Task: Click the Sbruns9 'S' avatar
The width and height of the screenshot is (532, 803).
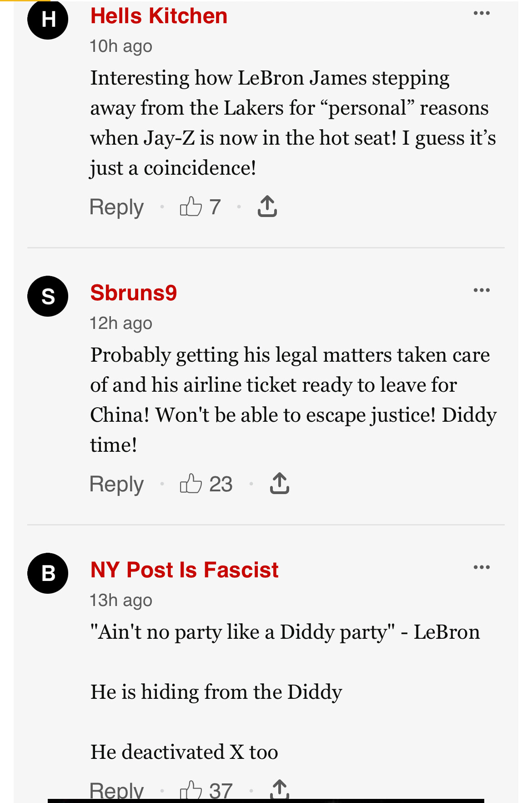Action: coord(48,296)
